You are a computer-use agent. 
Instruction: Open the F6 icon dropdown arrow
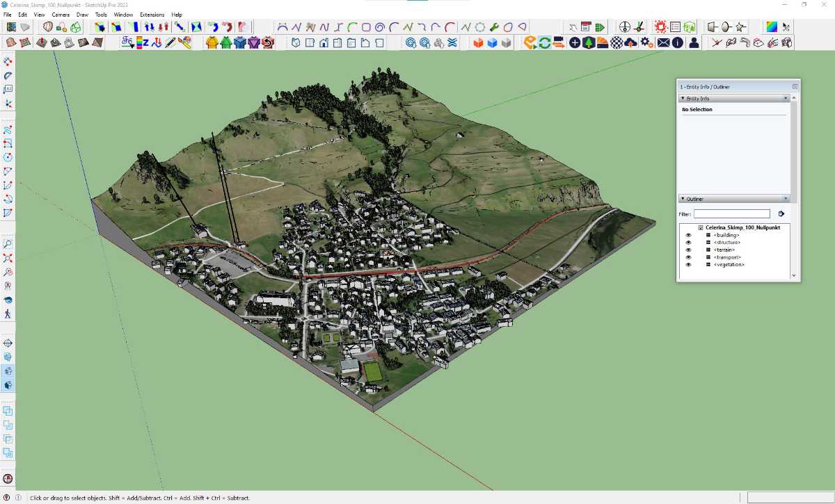(132, 47)
